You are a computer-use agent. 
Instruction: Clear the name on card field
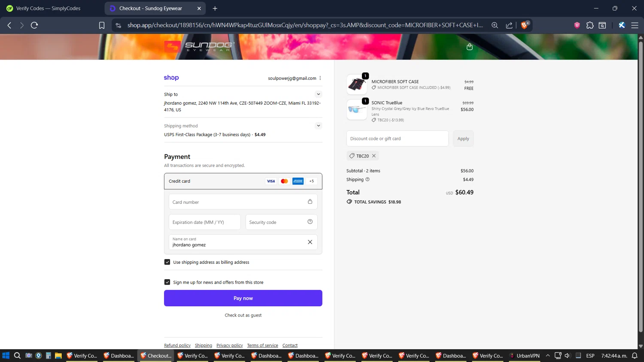[310, 242]
